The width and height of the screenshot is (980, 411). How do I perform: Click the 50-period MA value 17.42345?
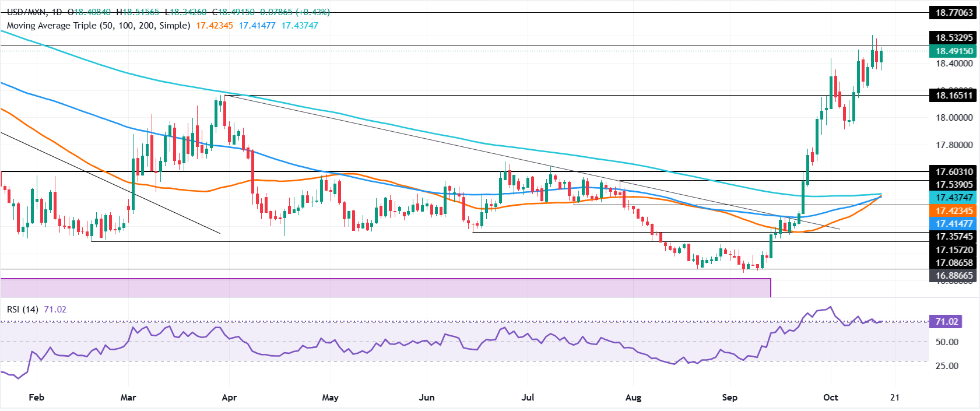(x=215, y=26)
